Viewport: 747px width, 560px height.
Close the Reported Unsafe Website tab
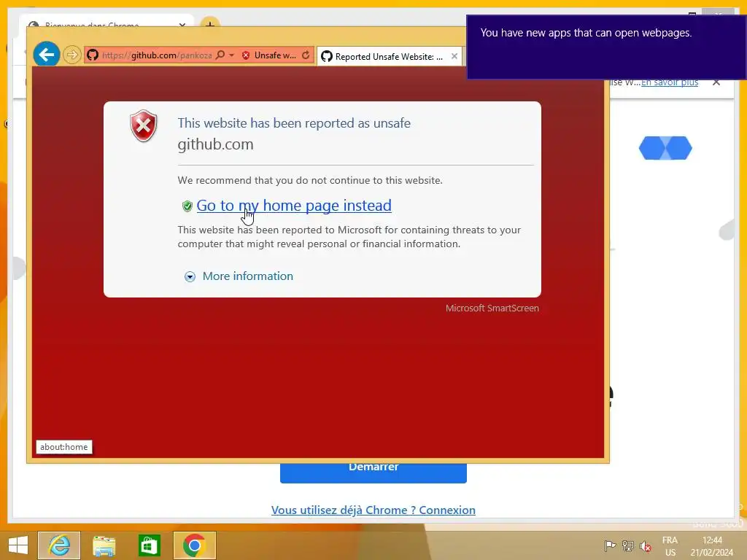point(454,56)
